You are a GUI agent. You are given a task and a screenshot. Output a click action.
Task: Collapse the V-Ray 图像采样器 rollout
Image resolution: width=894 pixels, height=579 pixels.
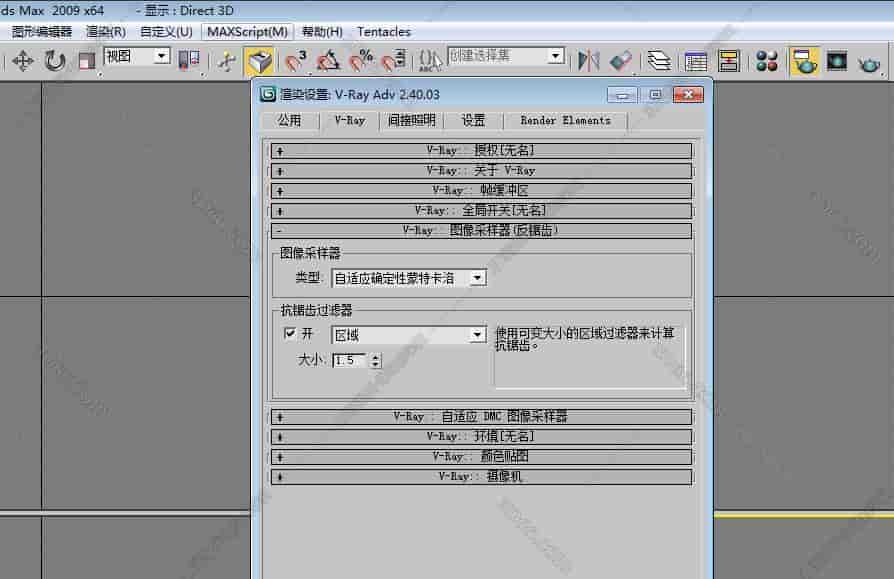(x=481, y=230)
